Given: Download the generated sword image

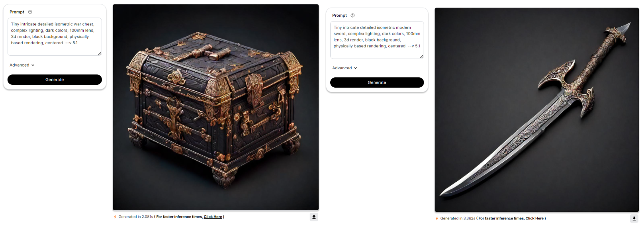Looking at the screenshot, I should point(634,218).
